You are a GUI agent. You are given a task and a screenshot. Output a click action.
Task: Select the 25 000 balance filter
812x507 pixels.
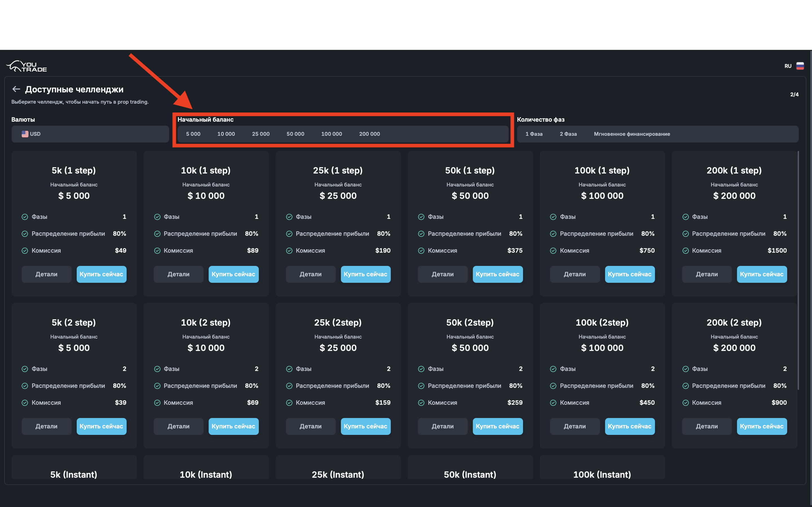tap(261, 134)
